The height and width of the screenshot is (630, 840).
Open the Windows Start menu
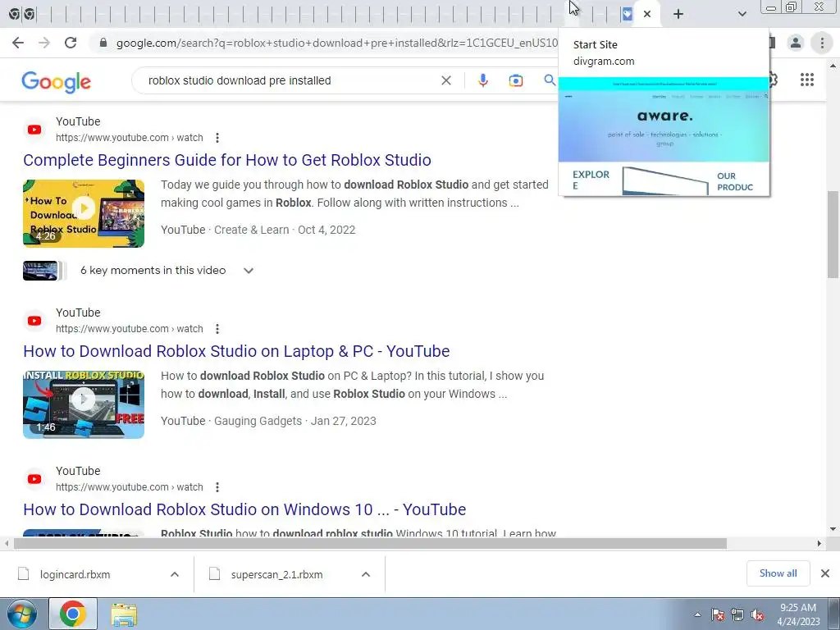[21, 614]
